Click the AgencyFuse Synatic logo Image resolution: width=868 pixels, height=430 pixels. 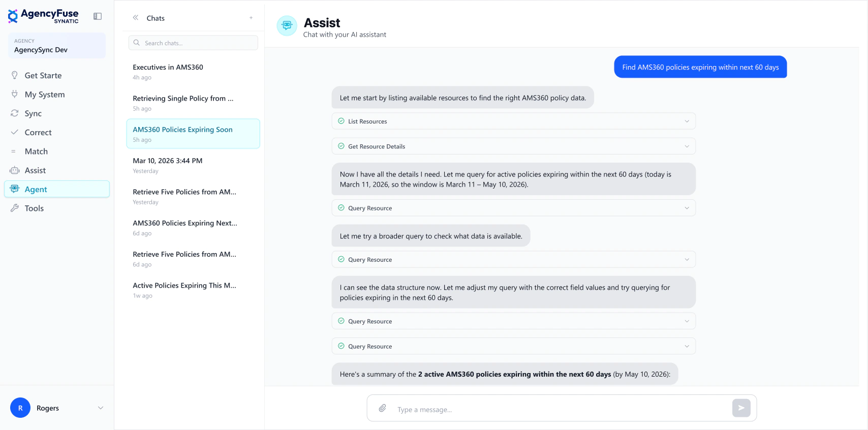[x=43, y=16]
